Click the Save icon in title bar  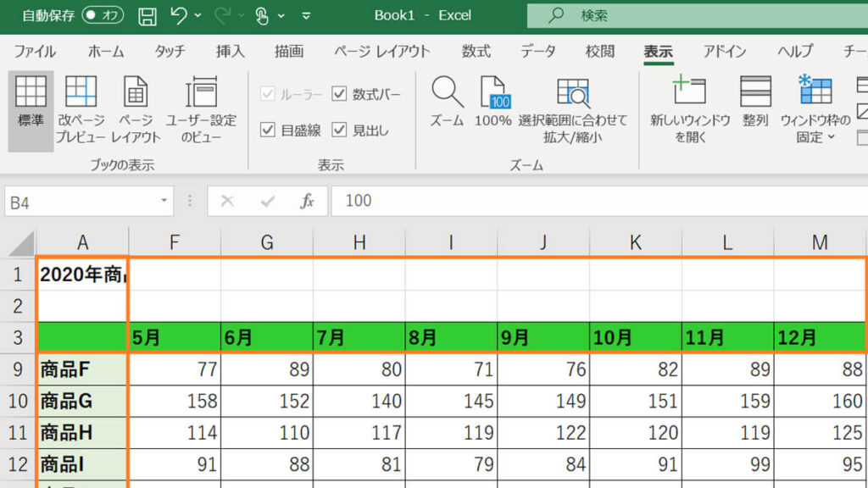(147, 15)
